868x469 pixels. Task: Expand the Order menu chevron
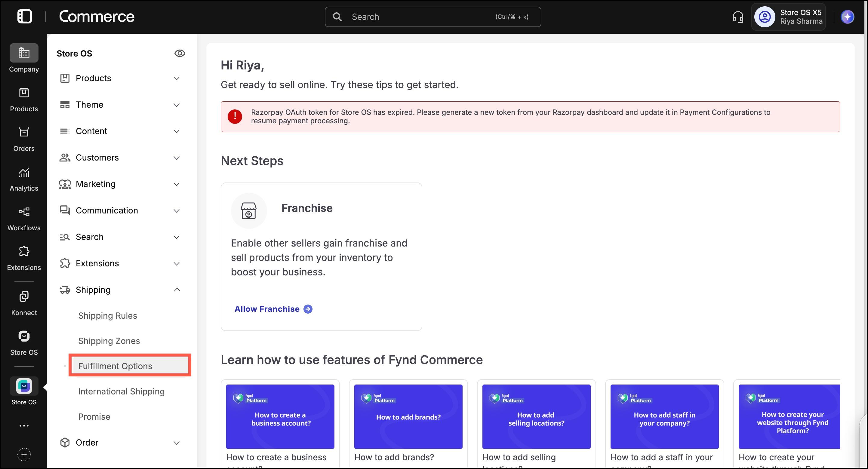(x=176, y=443)
